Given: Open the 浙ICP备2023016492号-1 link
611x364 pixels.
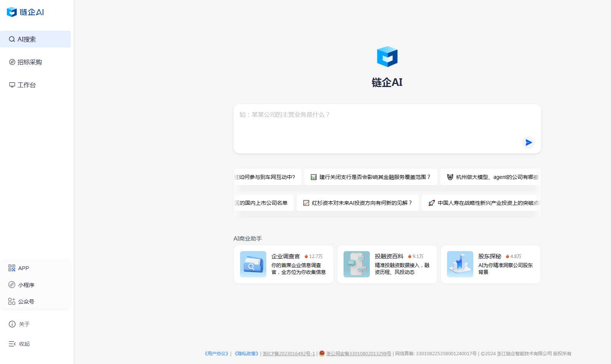Looking at the screenshot, I should click(289, 354).
